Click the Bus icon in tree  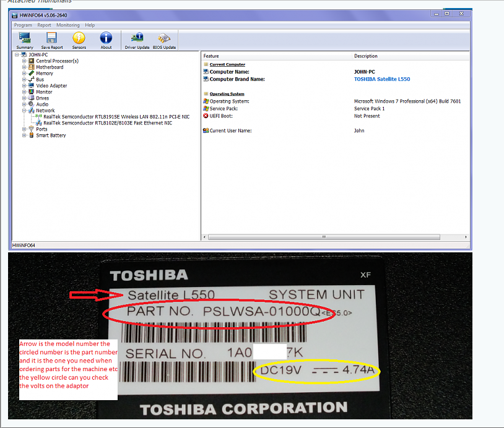pos(31,79)
